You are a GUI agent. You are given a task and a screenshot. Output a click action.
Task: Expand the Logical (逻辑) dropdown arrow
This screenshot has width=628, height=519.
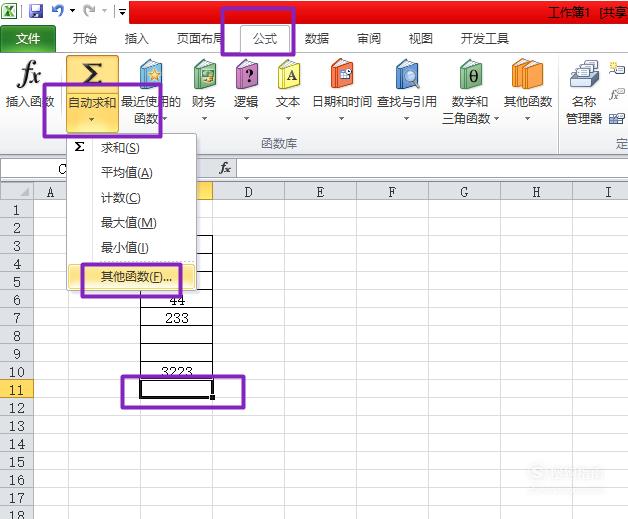tap(246, 119)
